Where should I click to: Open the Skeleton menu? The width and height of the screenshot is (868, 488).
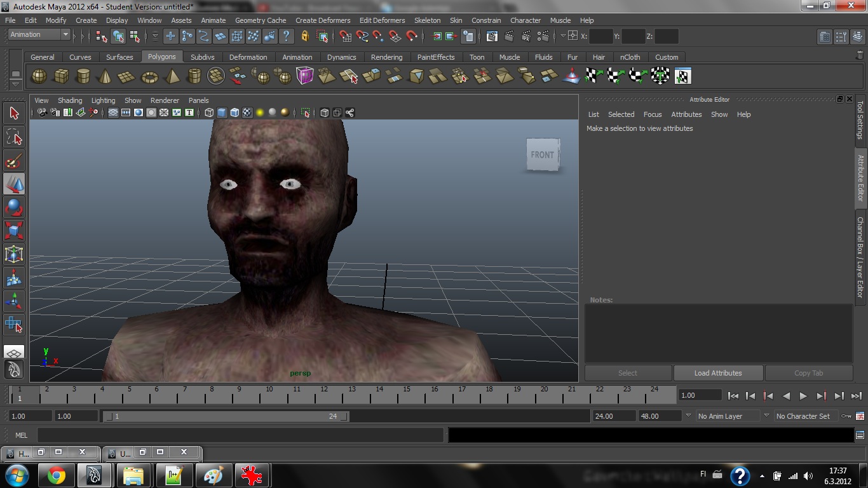pyautogui.click(x=427, y=20)
